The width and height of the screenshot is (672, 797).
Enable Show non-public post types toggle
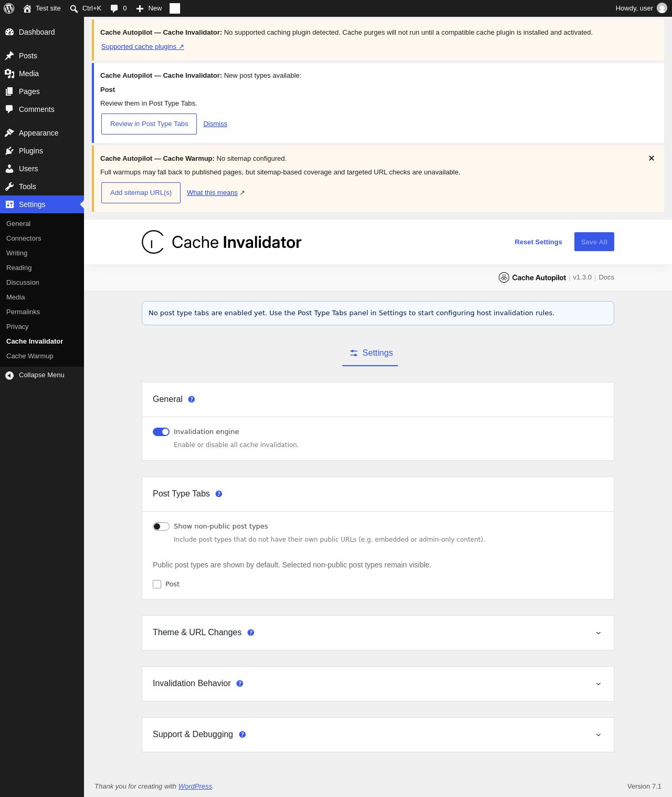161,526
